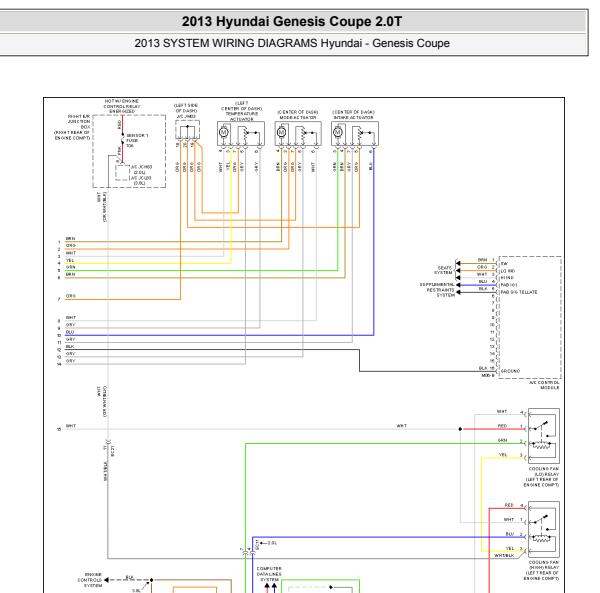Click the "MODE ACTUATOR" label
This screenshot has height=593, width=600.
click(298, 117)
